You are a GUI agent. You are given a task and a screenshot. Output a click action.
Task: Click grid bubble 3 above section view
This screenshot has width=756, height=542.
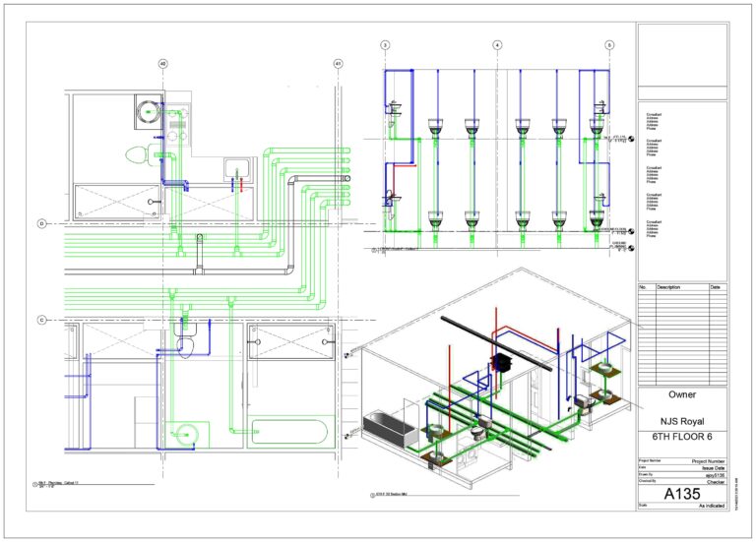coord(385,45)
